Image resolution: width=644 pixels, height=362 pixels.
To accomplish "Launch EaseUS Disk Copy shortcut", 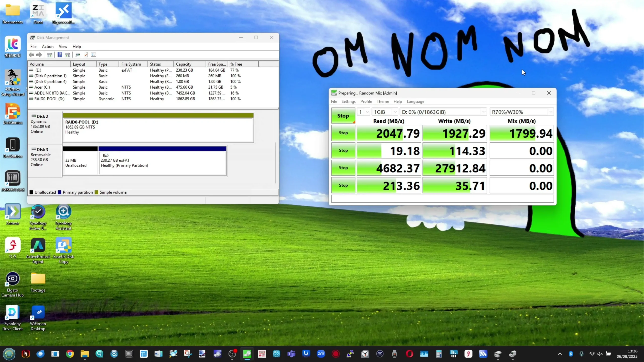I will click(63, 251).
